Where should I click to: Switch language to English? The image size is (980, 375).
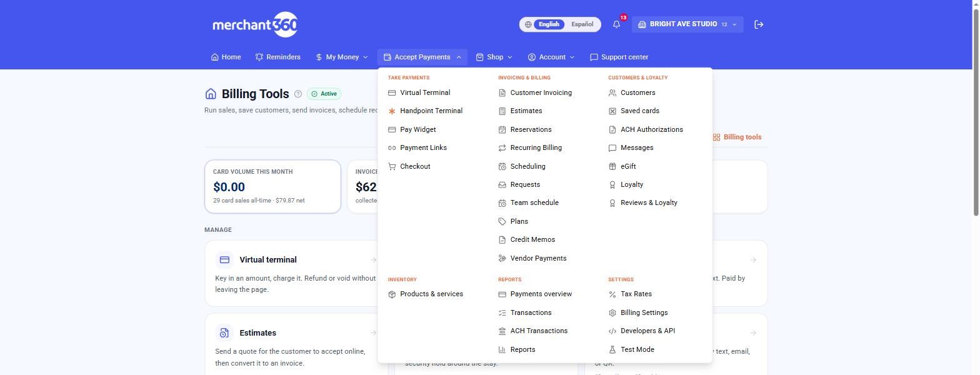(x=549, y=24)
